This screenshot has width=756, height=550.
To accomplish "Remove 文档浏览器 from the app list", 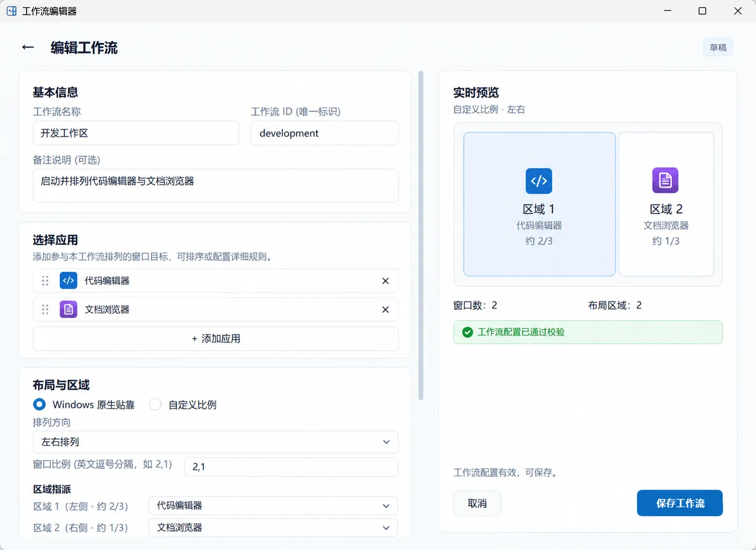I will click(x=385, y=309).
